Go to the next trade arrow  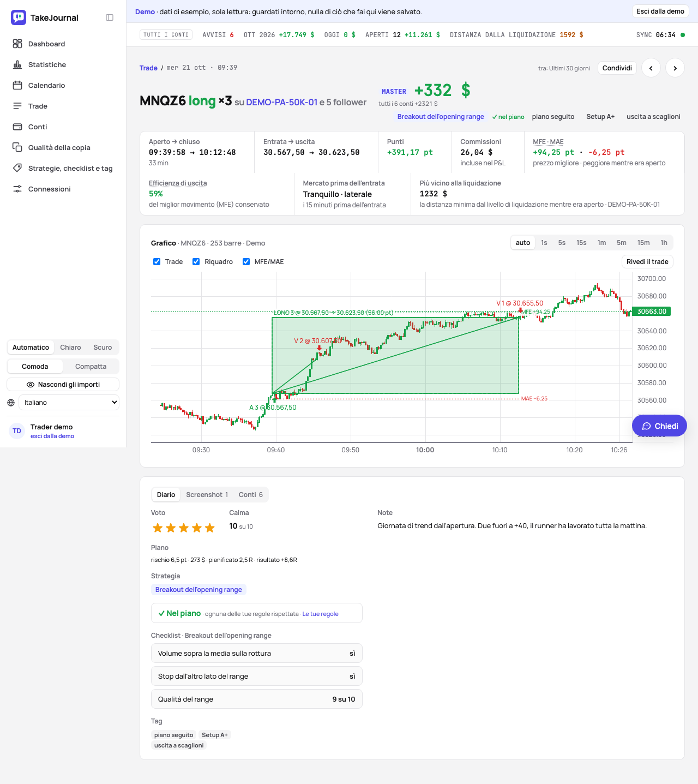pos(675,68)
